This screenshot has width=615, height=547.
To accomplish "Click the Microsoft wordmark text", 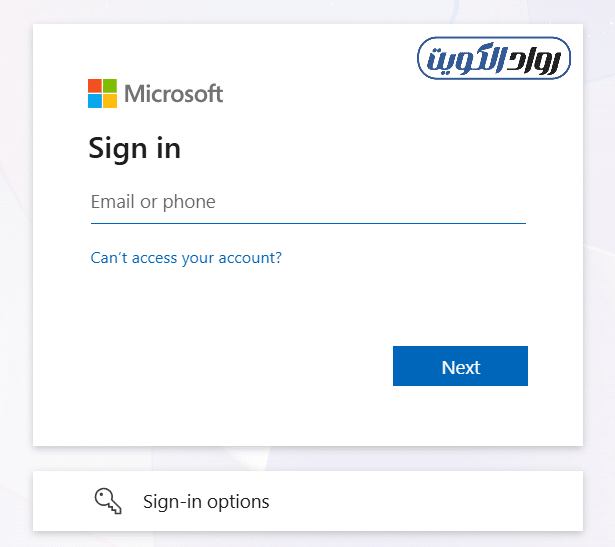I will point(174,94).
